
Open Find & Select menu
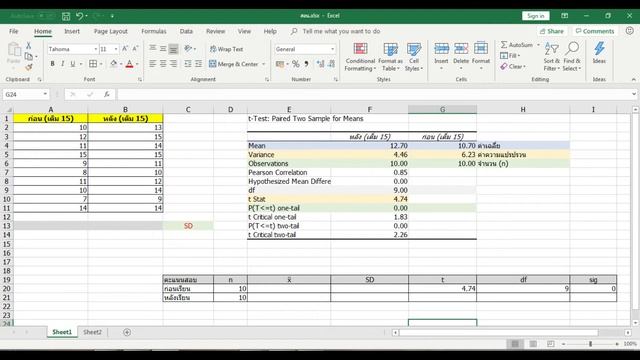(x=572, y=57)
